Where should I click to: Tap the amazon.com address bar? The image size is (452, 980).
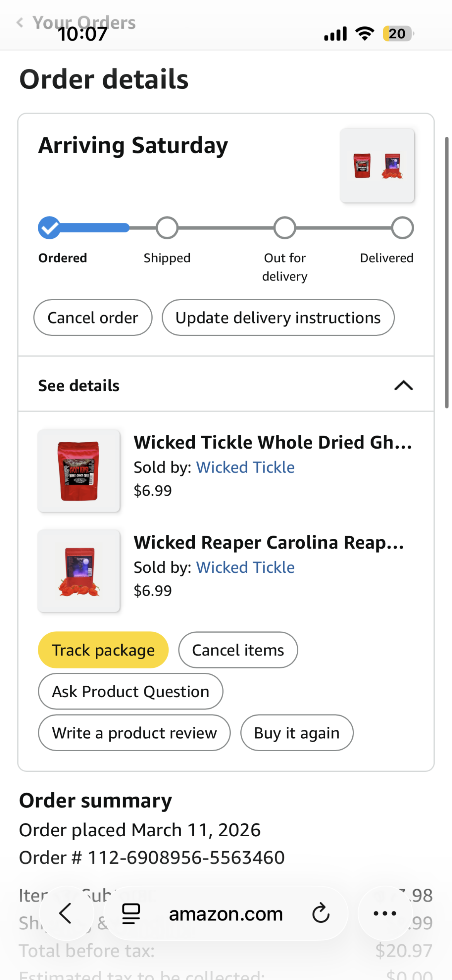[226, 914]
